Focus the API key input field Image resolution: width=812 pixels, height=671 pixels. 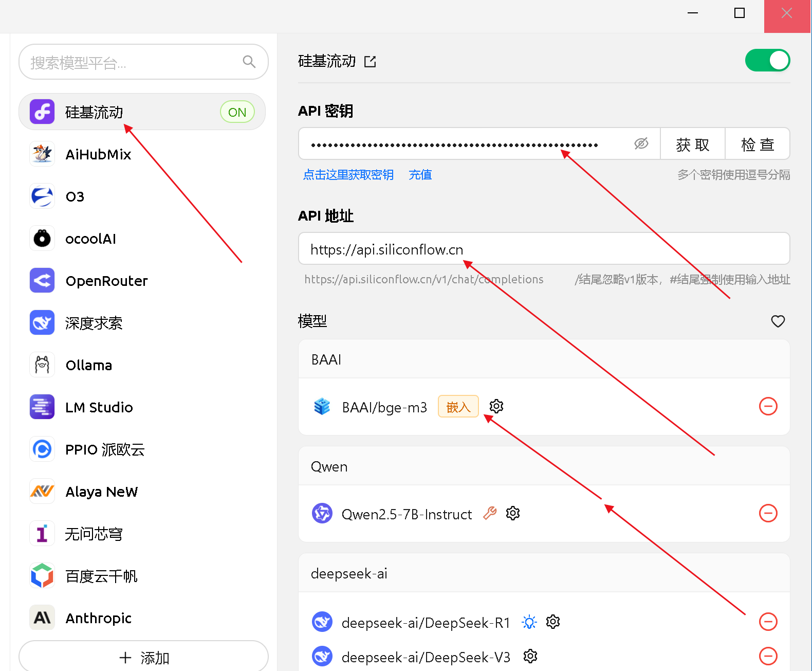coord(479,144)
